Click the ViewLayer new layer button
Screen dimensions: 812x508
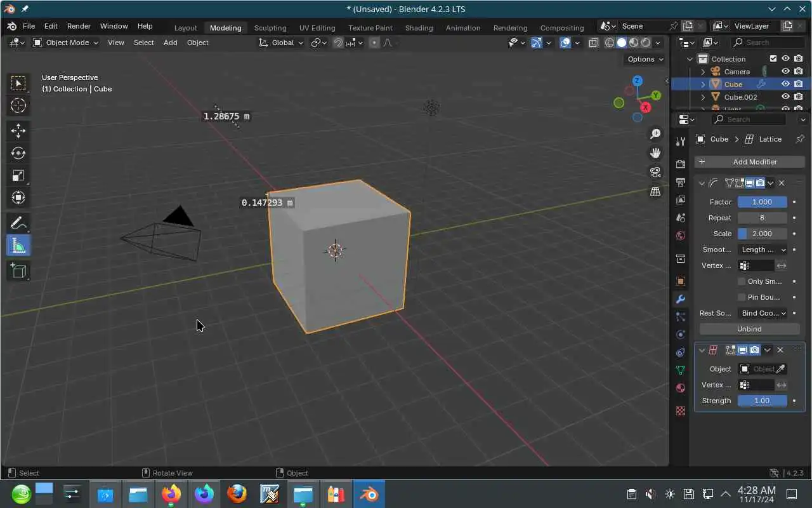point(787,26)
